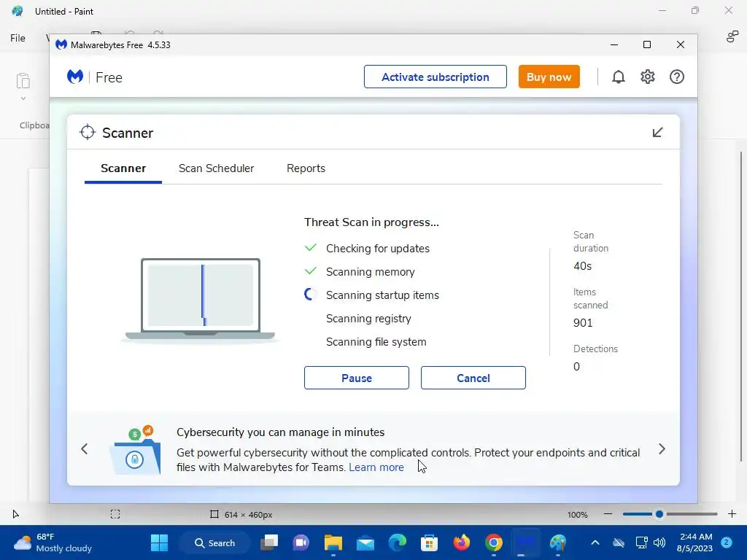Screen dimensions: 747x560
Task: Open the volume control in the tray
Action: pos(659,542)
